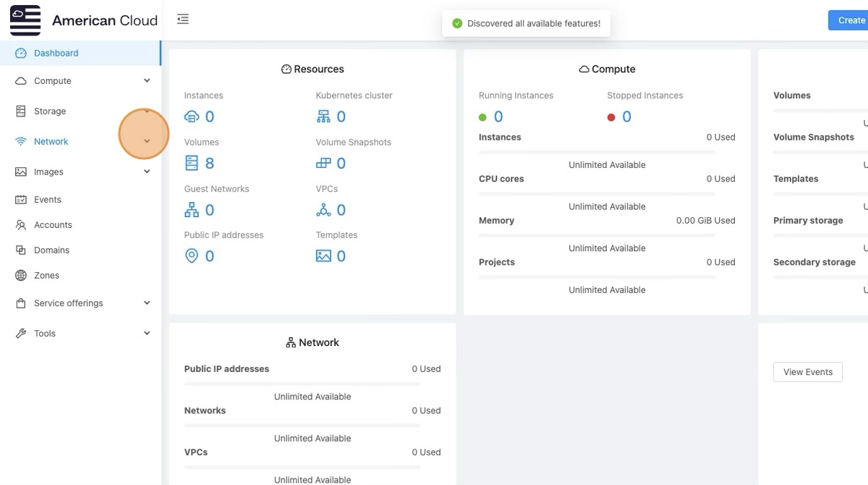Click the Volumes storage icon showing 8
This screenshot has height=485, width=868.
tap(192, 163)
